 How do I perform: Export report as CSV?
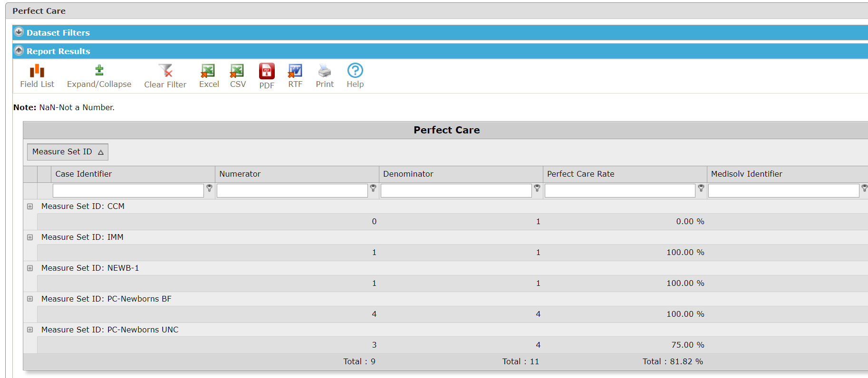click(x=237, y=71)
